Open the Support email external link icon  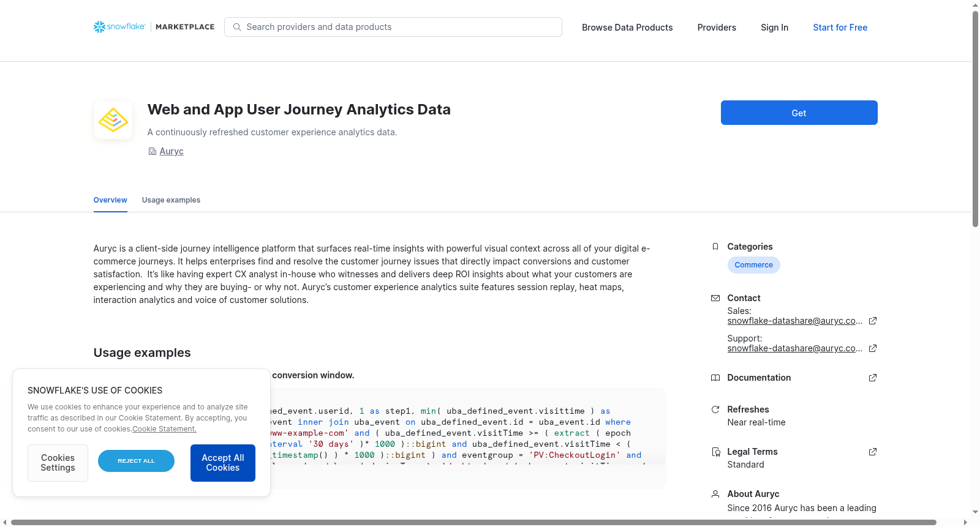click(873, 348)
